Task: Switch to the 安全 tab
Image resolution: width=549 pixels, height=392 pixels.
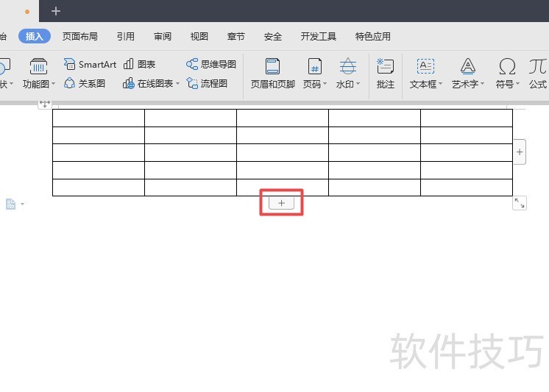Action: [273, 36]
